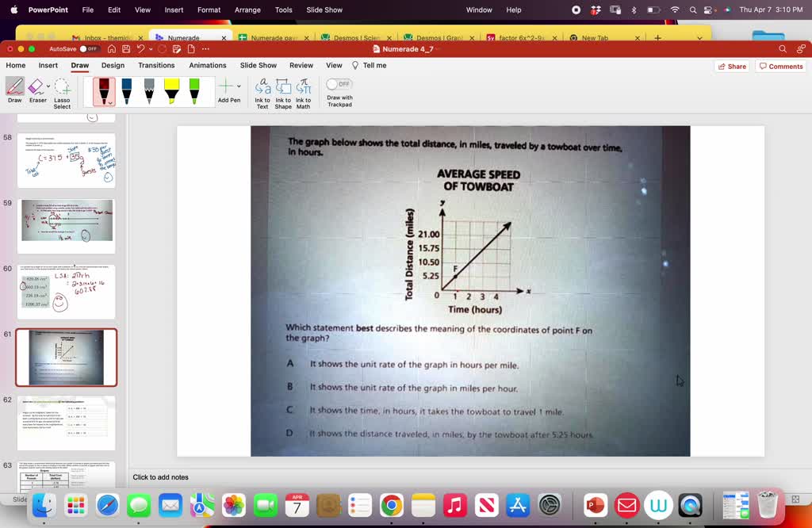Viewport: 812px width, 528px height.
Task: Select slide 62 thumbnail
Action: point(67,423)
